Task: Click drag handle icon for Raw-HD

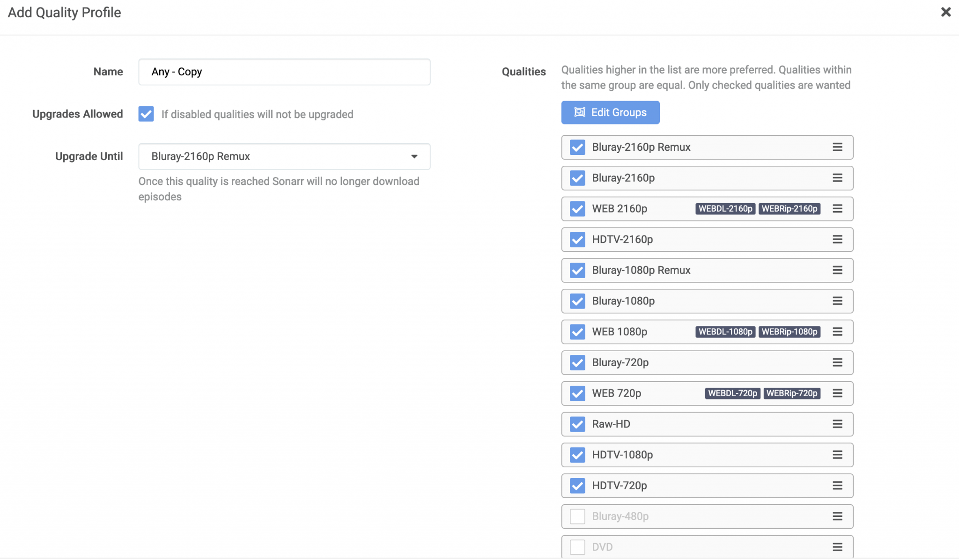Action: (837, 424)
